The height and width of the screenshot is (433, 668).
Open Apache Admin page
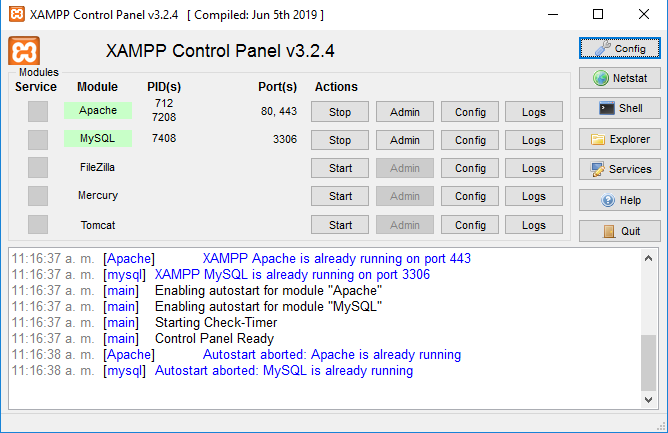(x=405, y=112)
